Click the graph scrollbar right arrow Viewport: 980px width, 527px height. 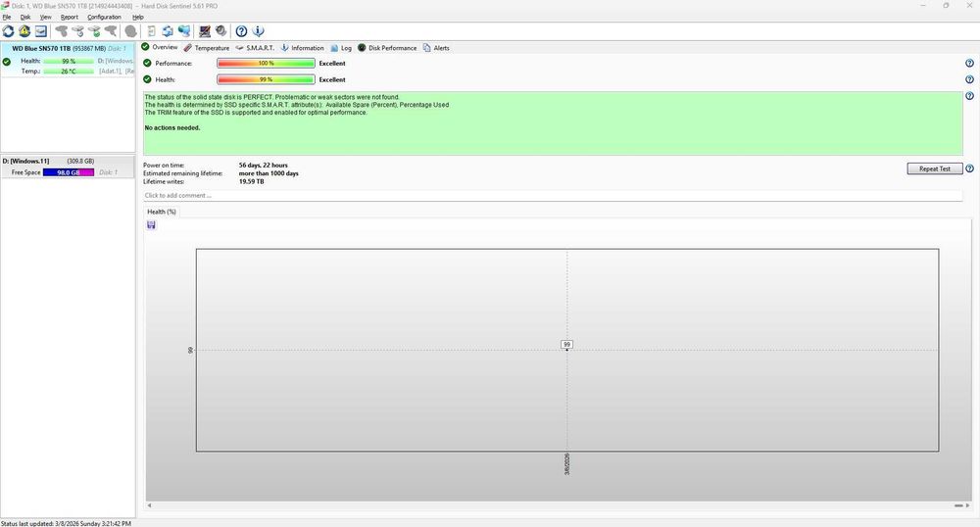969,505
